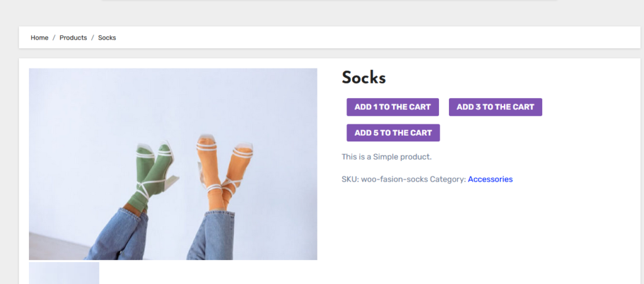The height and width of the screenshot is (284, 644).
Task: Open the Accessories category link
Action: [490, 179]
